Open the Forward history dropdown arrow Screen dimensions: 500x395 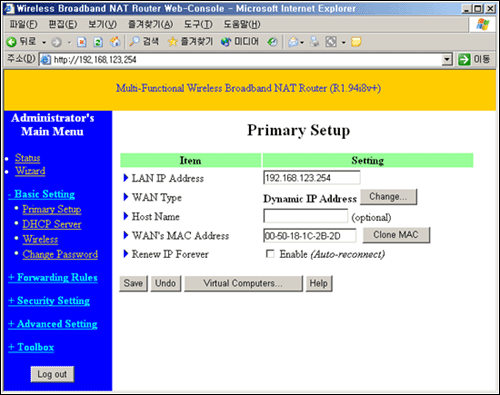(69, 42)
